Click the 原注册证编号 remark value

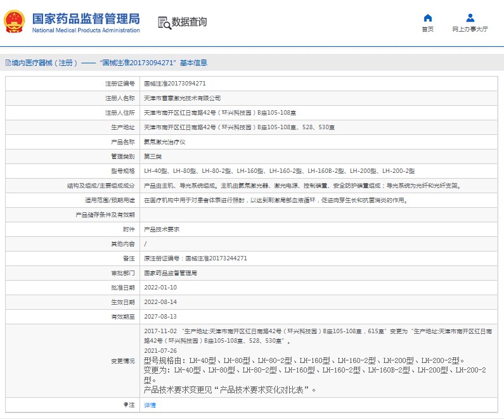click(x=195, y=258)
